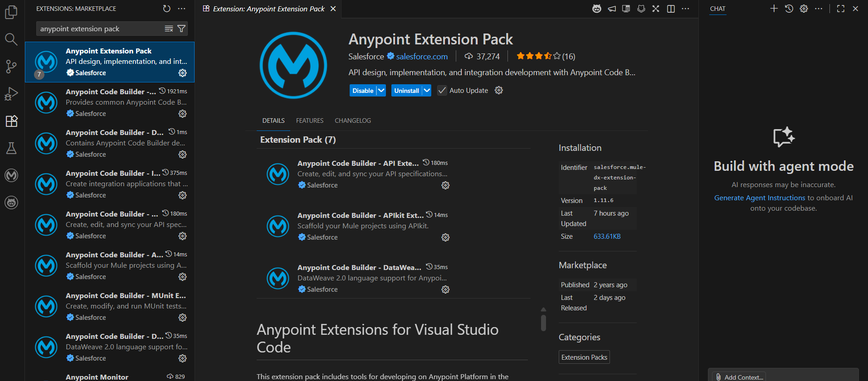This screenshot has height=381, width=868.
Task: Open Views and More Actions ellipsis menu
Action: [182, 9]
